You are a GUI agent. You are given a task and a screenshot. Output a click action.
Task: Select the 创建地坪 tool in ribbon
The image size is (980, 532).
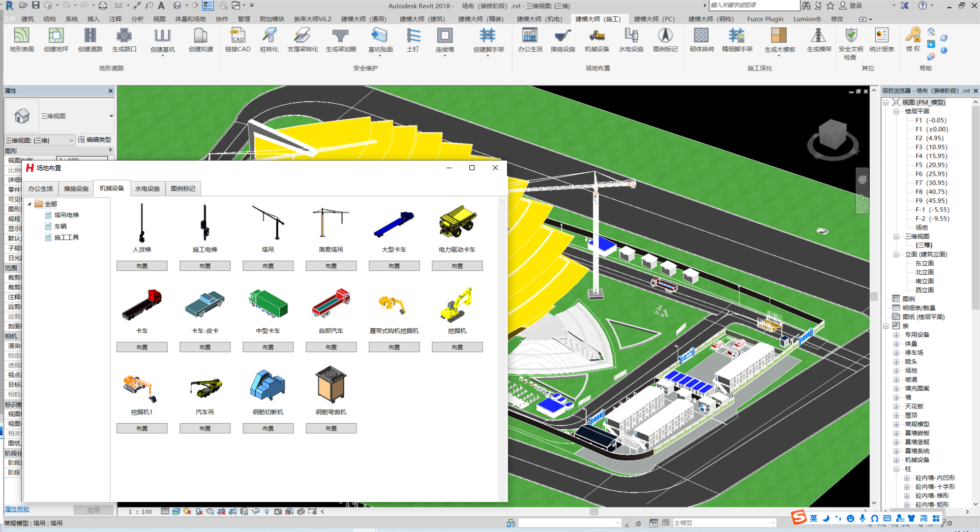[56, 40]
